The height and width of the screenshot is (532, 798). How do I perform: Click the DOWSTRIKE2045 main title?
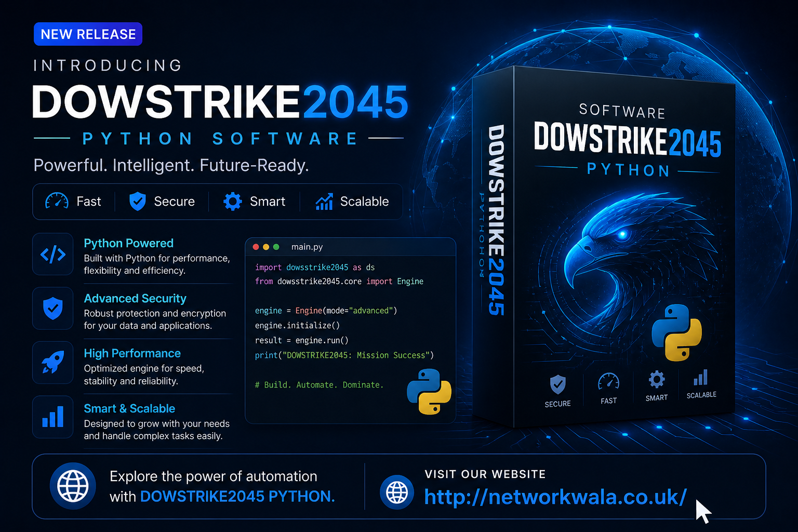pyautogui.click(x=220, y=102)
